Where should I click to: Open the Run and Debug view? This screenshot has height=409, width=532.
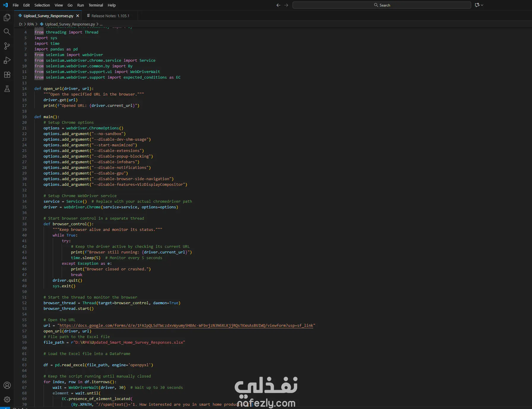coord(7,60)
